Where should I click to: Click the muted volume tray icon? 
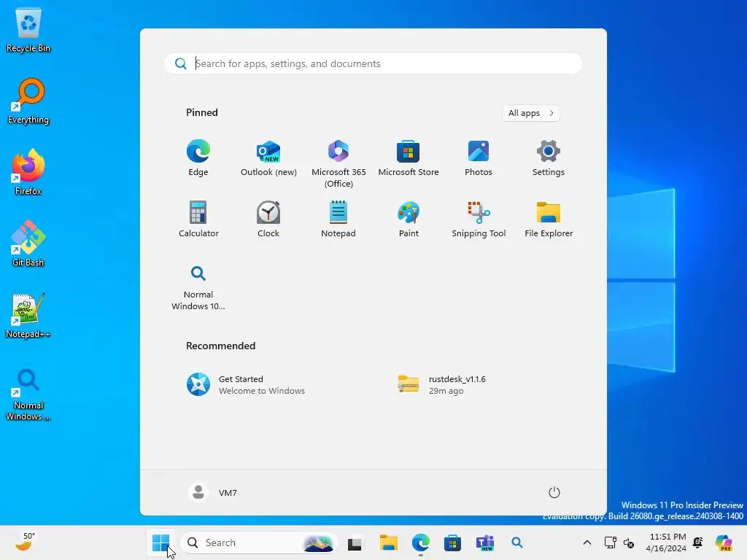pos(629,542)
